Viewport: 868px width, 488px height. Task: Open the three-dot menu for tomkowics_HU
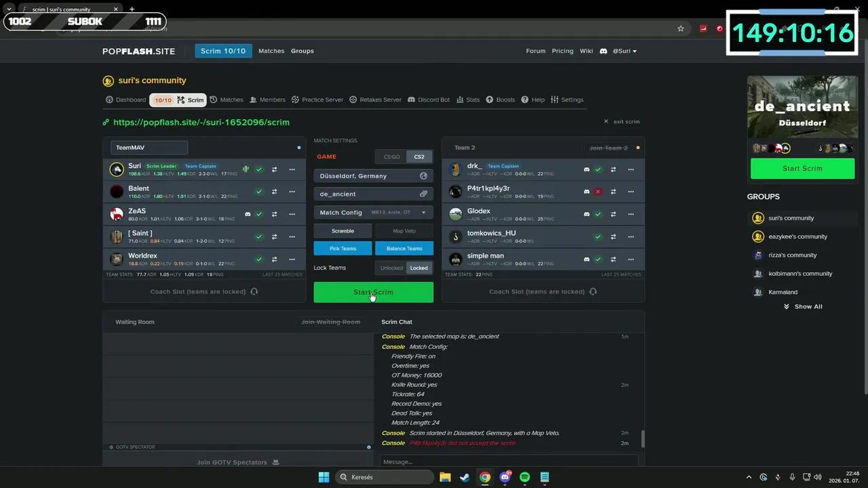[x=631, y=237]
